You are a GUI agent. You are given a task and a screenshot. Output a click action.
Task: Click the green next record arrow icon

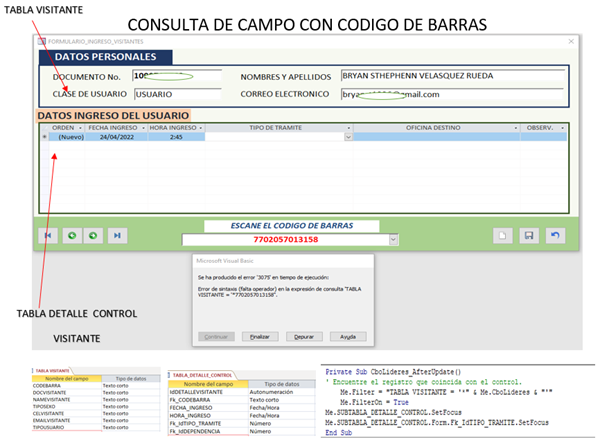click(93, 235)
